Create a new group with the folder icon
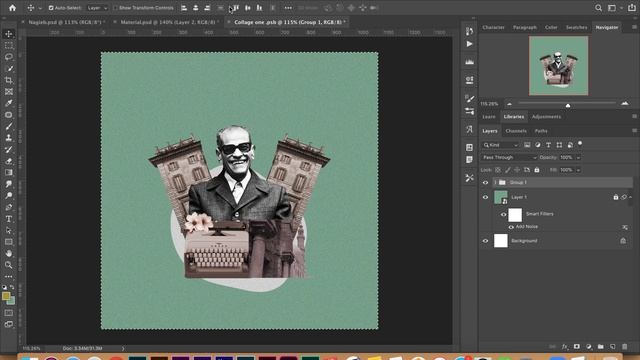Image resolution: width=640 pixels, height=360 pixels. (600, 347)
